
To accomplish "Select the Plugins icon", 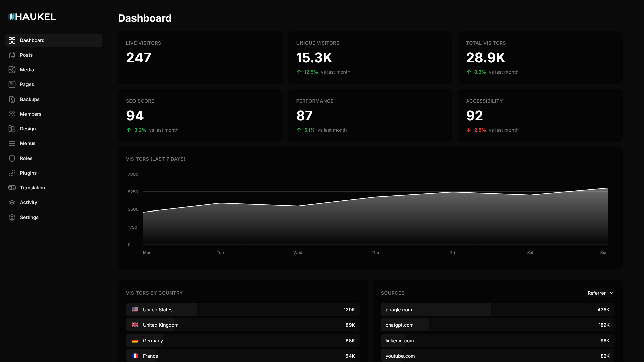I will pyautogui.click(x=12, y=173).
